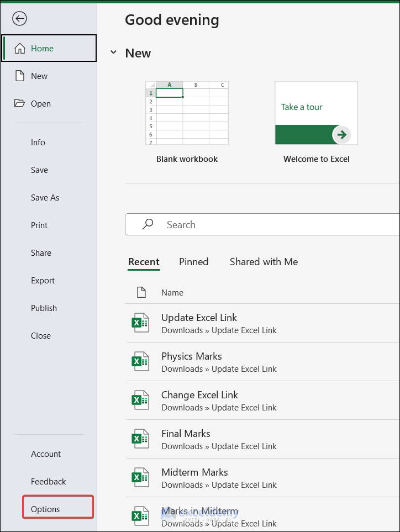Open the Options menu item
This screenshot has height=532, width=400.
(45, 509)
